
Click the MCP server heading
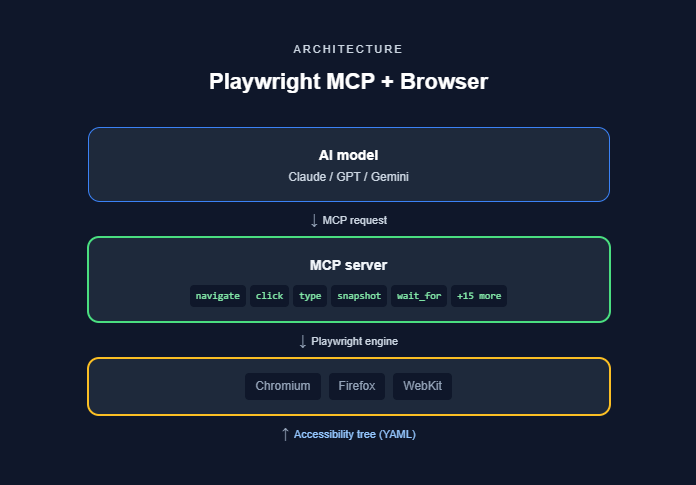pyautogui.click(x=348, y=265)
